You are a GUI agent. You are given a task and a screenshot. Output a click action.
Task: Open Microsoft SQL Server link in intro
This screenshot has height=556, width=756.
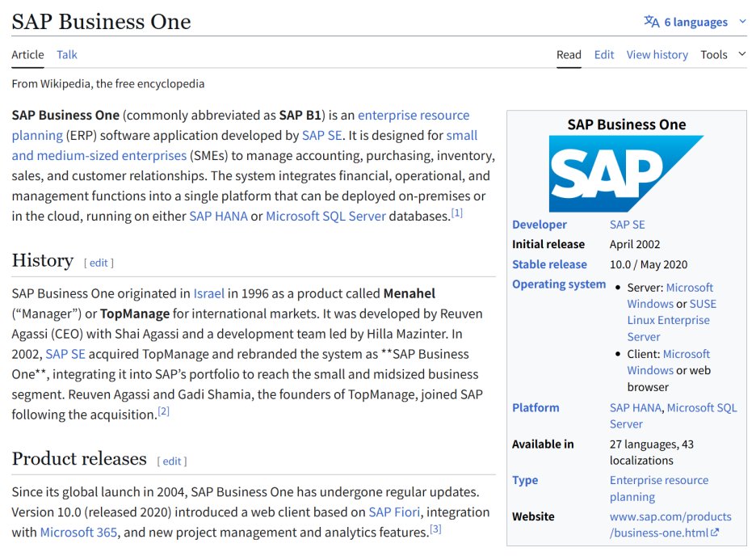click(326, 216)
